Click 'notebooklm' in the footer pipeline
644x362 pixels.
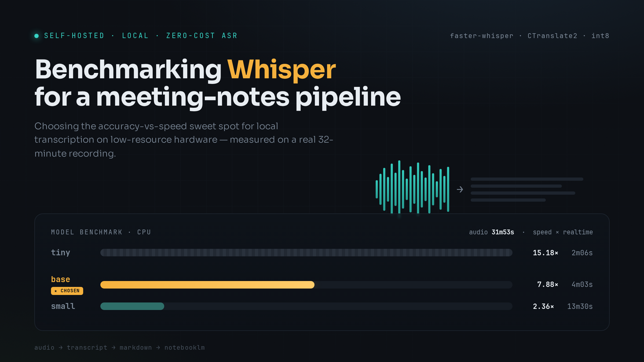click(x=185, y=348)
